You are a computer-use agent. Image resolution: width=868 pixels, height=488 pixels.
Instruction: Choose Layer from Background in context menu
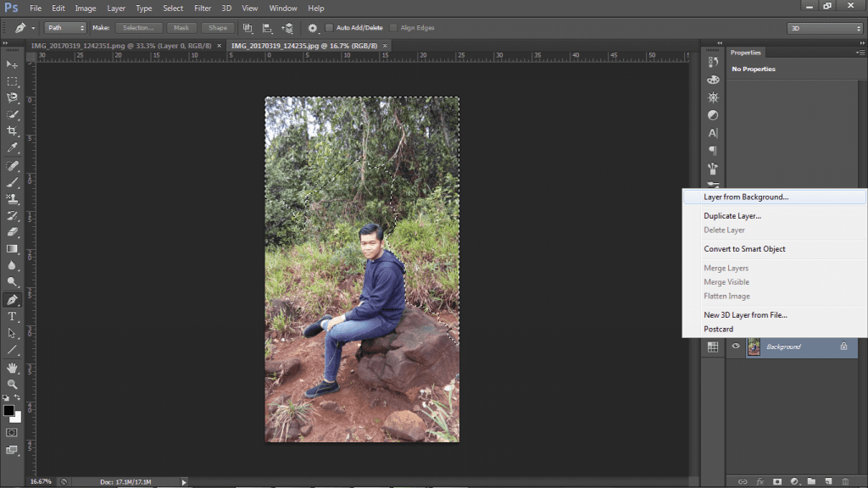pyautogui.click(x=746, y=197)
